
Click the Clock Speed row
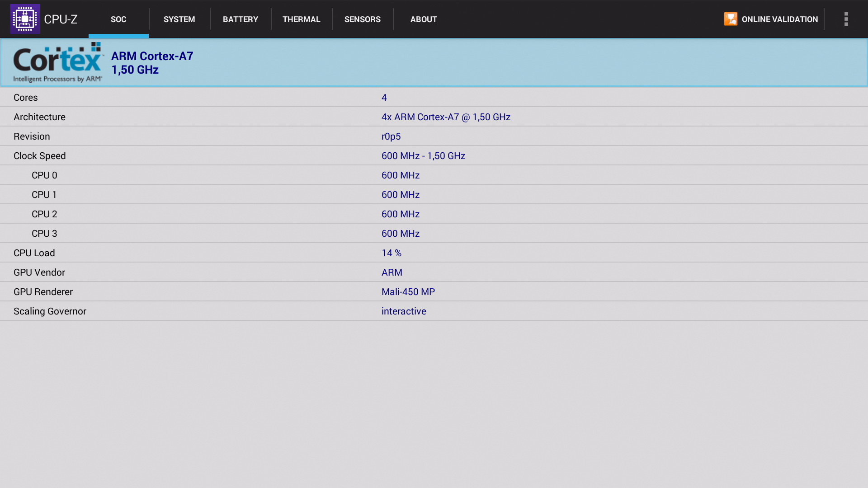click(434, 156)
